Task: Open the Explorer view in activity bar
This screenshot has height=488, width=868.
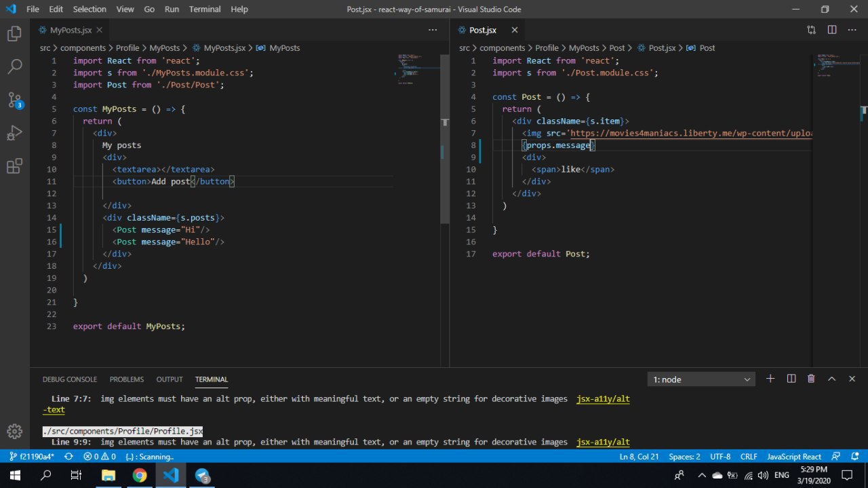Action: (x=14, y=34)
